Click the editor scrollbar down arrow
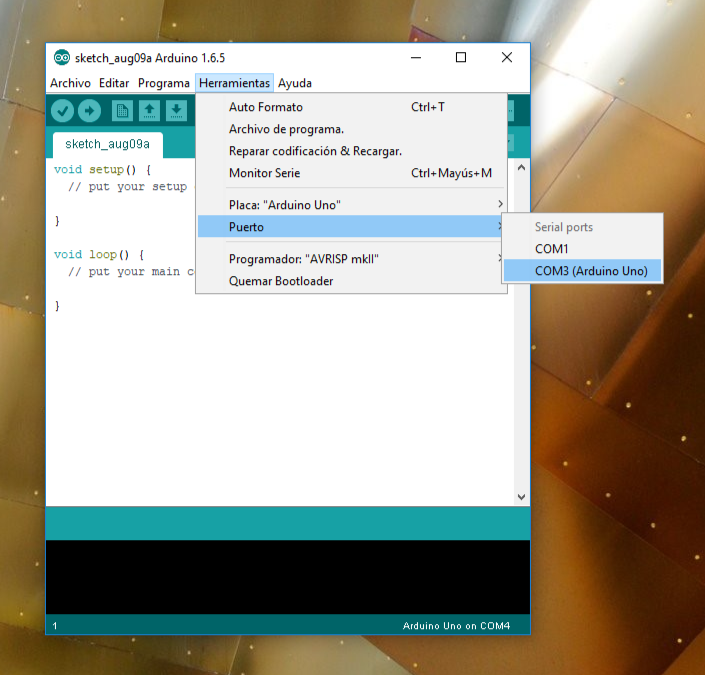705x675 pixels. point(522,497)
